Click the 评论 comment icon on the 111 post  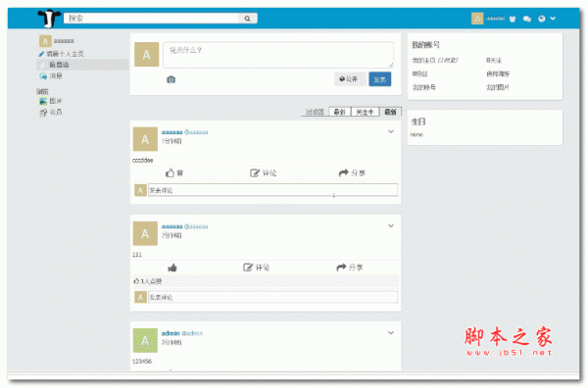248,267
